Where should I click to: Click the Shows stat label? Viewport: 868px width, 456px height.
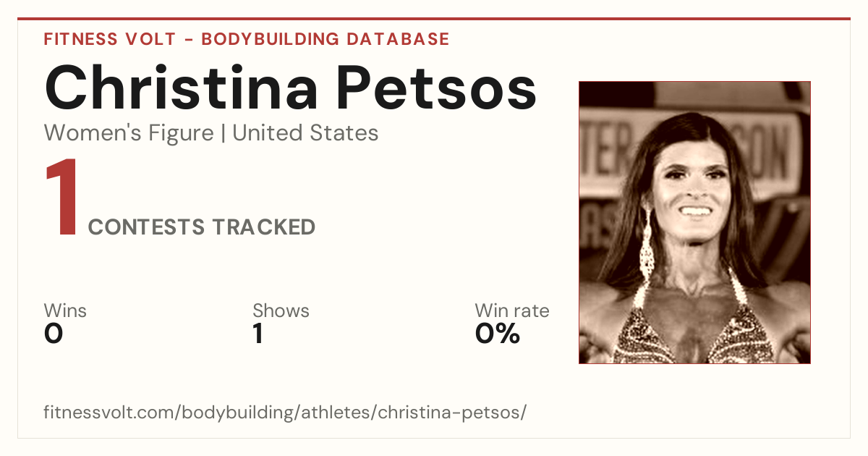tap(281, 311)
